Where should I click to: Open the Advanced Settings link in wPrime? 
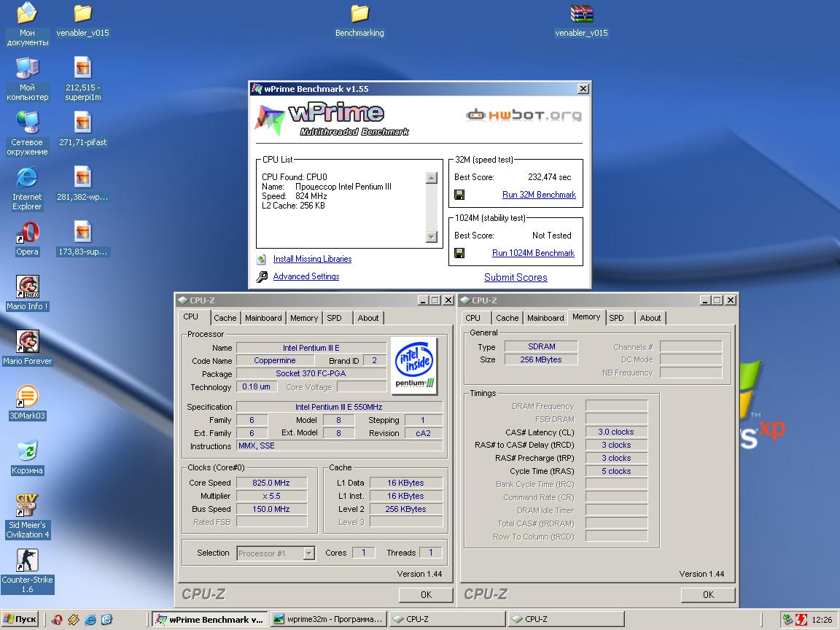tap(306, 276)
